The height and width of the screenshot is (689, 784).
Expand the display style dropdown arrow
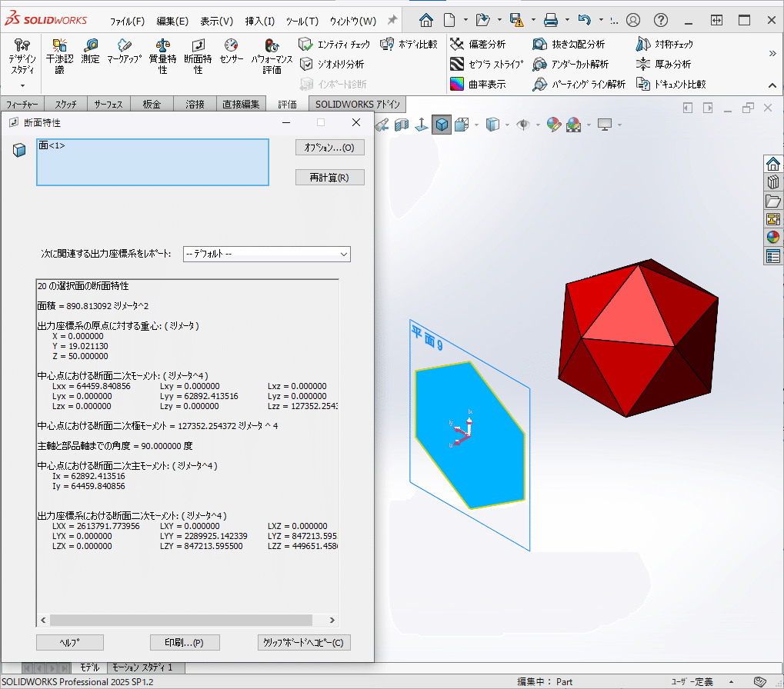[x=507, y=124]
